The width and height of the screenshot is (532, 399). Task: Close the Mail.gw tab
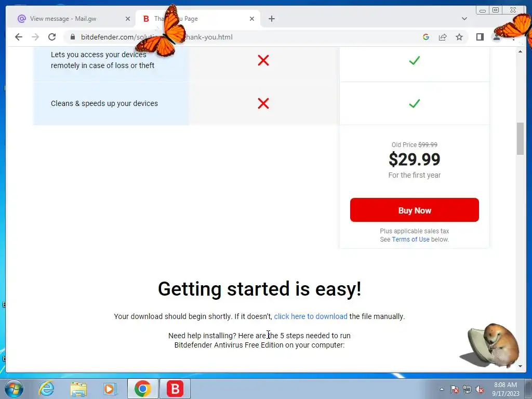pyautogui.click(x=128, y=19)
